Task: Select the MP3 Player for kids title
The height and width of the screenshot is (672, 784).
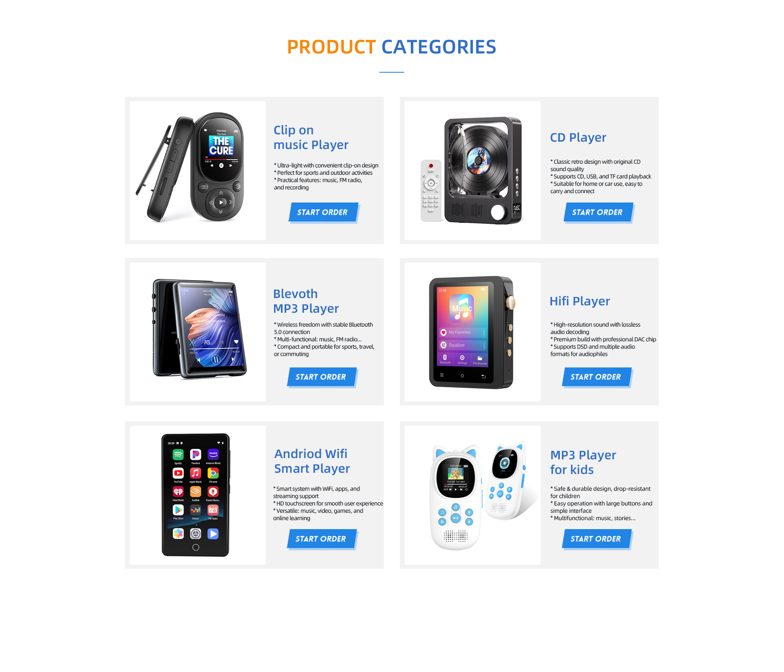Action: (x=583, y=462)
